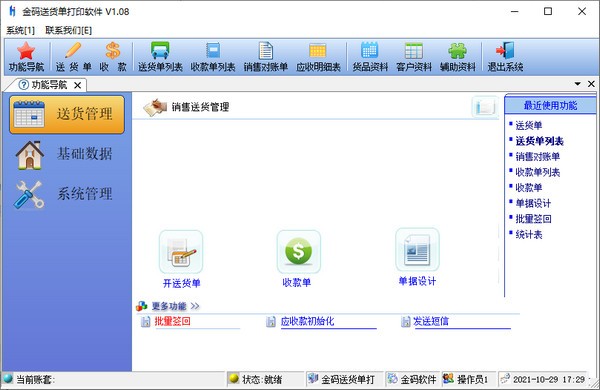Select 送货管理 in the left sidebar
The image size is (600, 390).
[x=67, y=114]
